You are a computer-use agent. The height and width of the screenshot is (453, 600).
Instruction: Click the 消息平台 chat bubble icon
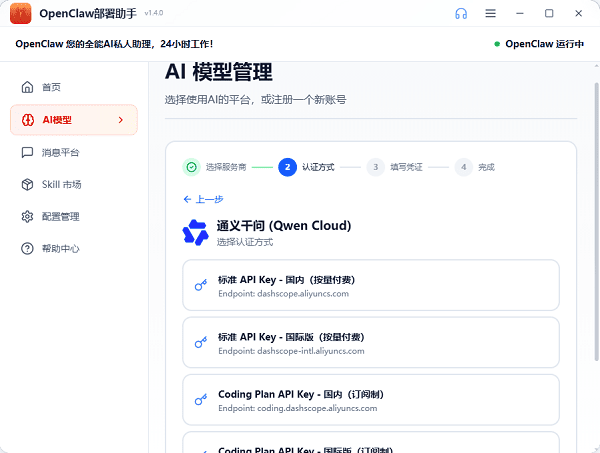27,152
